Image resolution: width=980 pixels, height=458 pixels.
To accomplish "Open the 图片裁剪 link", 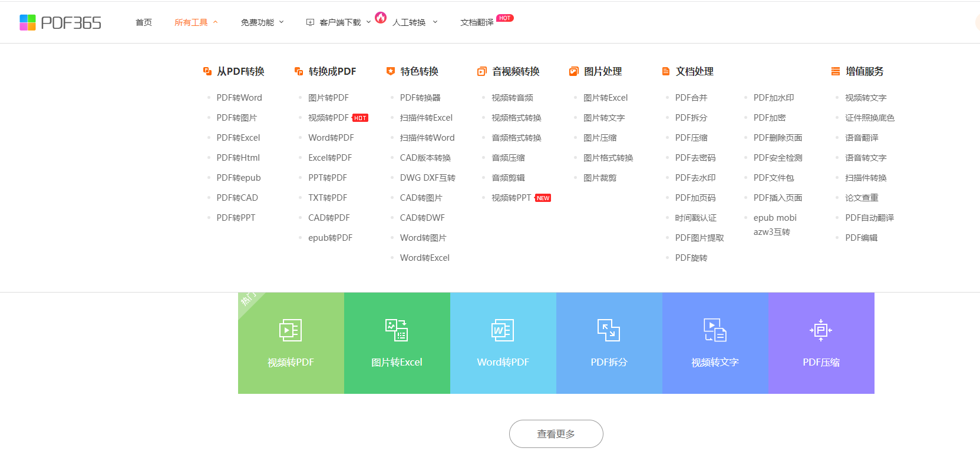I will pyautogui.click(x=600, y=178).
